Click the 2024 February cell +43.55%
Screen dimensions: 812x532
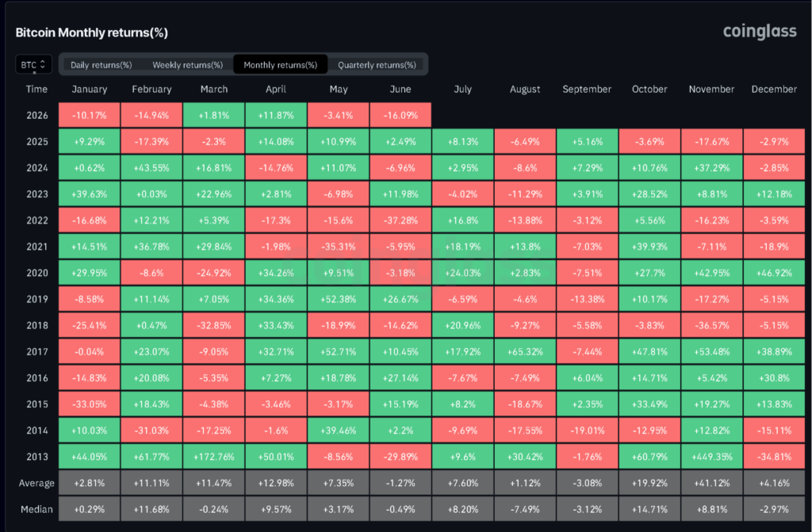click(x=151, y=168)
